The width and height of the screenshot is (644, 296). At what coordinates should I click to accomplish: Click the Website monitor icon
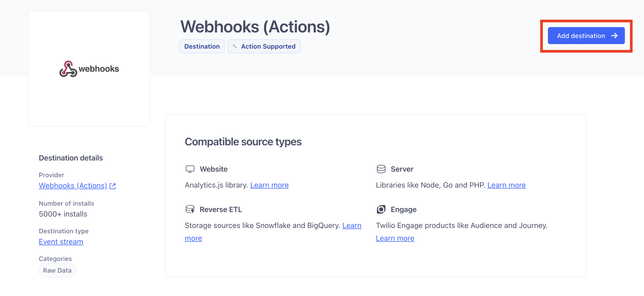point(190,169)
